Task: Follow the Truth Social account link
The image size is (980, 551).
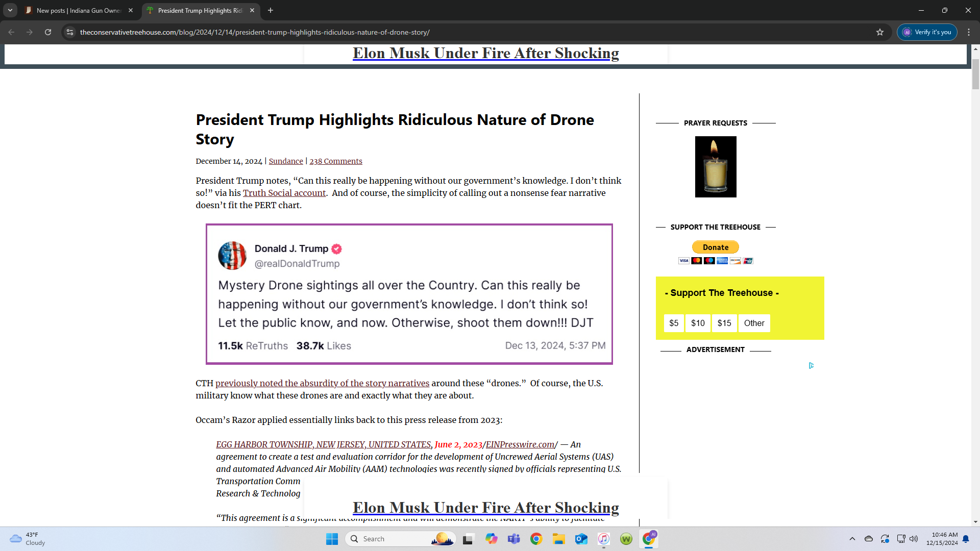Action: point(284,193)
